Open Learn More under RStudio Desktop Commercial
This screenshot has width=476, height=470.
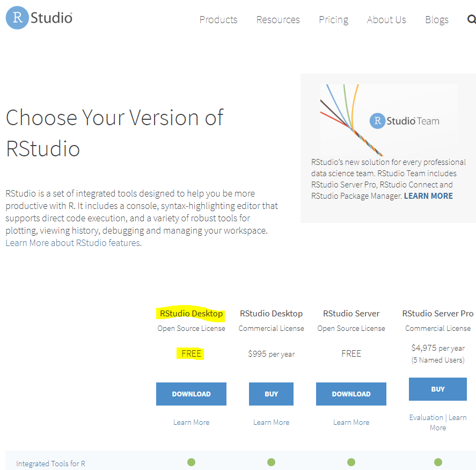271,422
